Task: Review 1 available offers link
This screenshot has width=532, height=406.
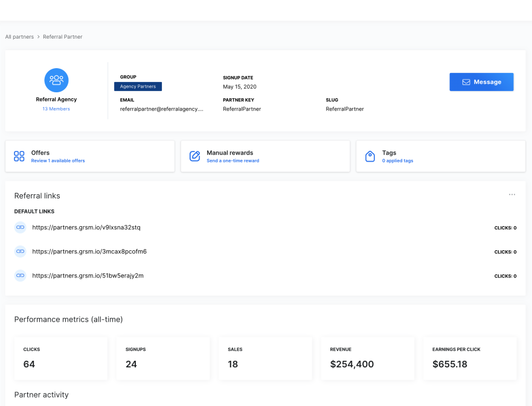Action: [58, 160]
